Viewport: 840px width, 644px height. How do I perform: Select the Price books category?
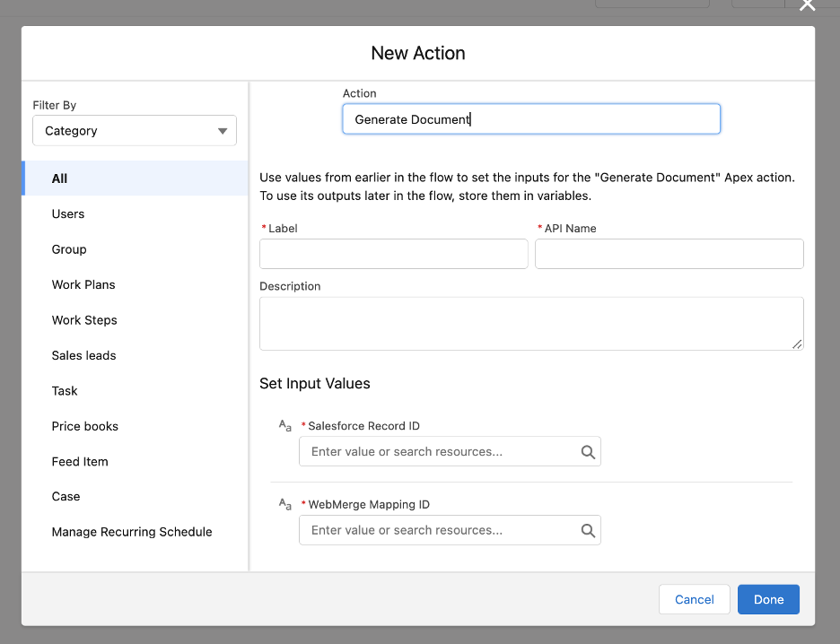pos(84,426)
